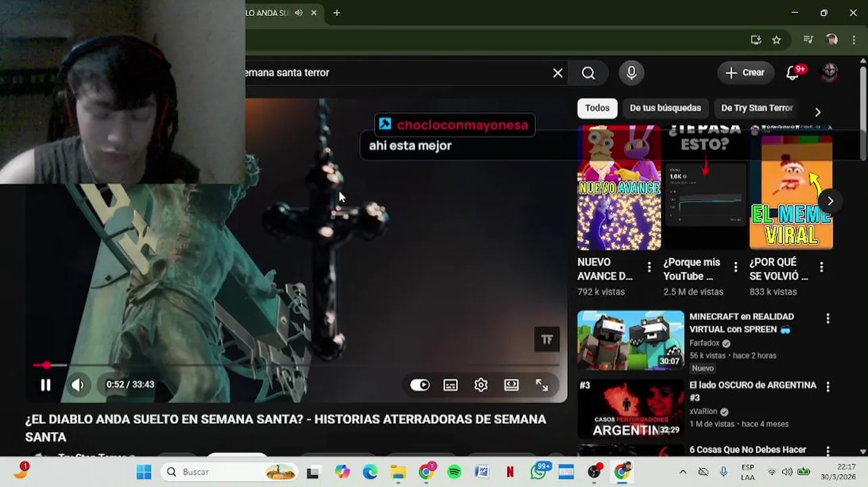Screen dimensions: 868x487
Task: Open options for the 6 Cosas Que video
Action: (x=827, y=450)
